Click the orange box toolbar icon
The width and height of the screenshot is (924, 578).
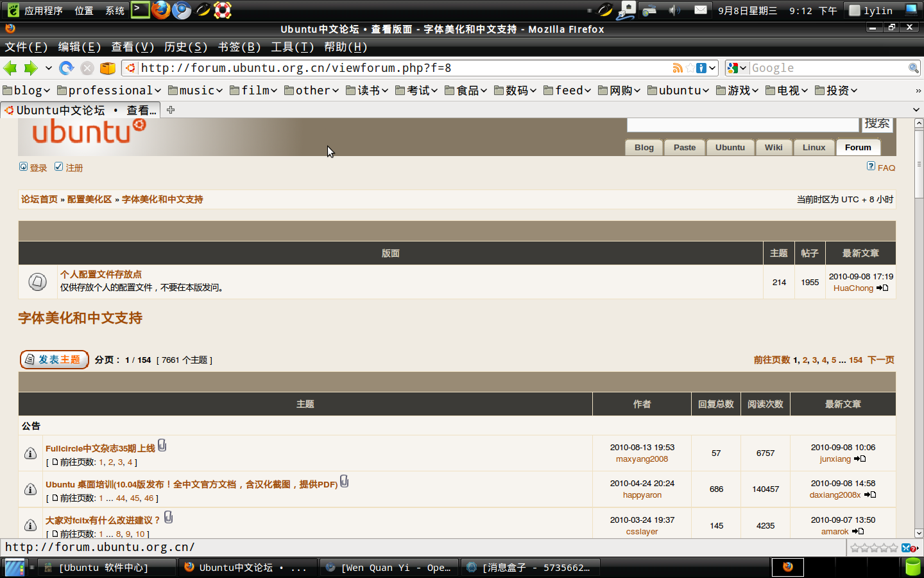pos(108,68)
